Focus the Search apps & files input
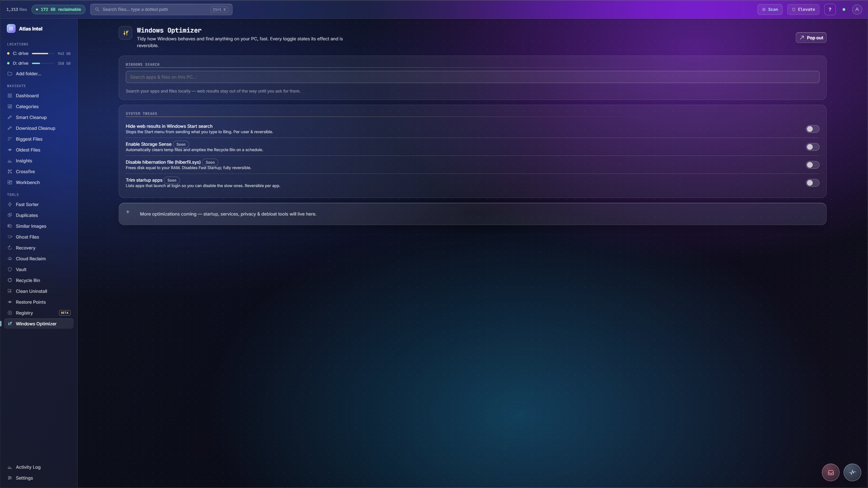The height and width of the screenshot is (488, 868). [x=472, y=77]
